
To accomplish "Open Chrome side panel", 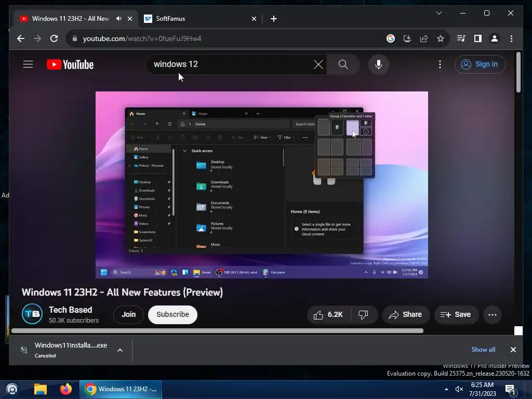I will [478, 38].
